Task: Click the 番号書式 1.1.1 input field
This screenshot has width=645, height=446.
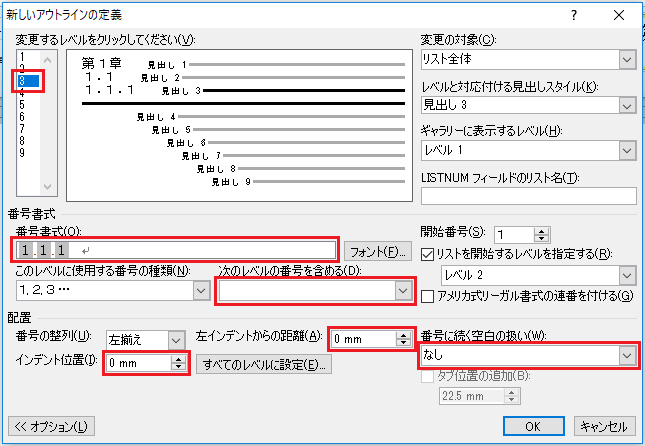Action: 176,250
